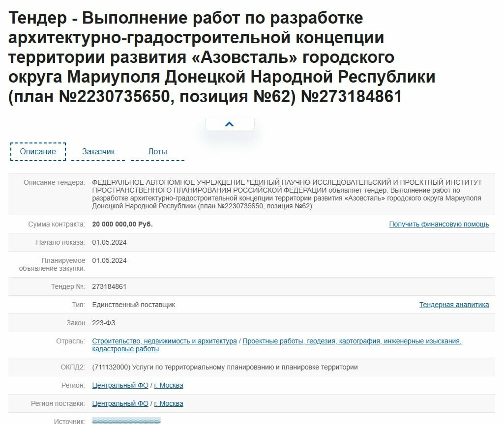The image size is (504, 424).
Task: Click г. Москва in the Регион row
Action: [x=169, y=385]
